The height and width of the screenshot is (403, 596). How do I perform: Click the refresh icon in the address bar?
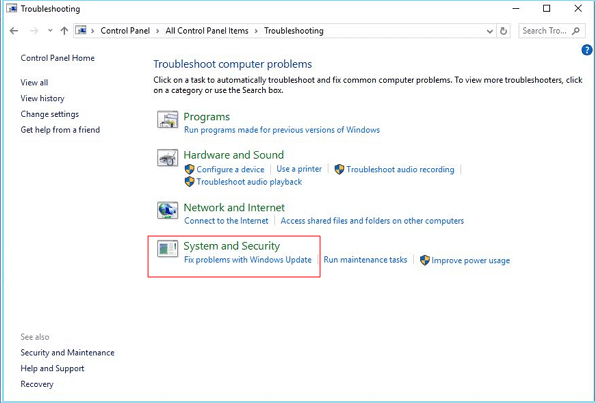(x=504, y=31)
